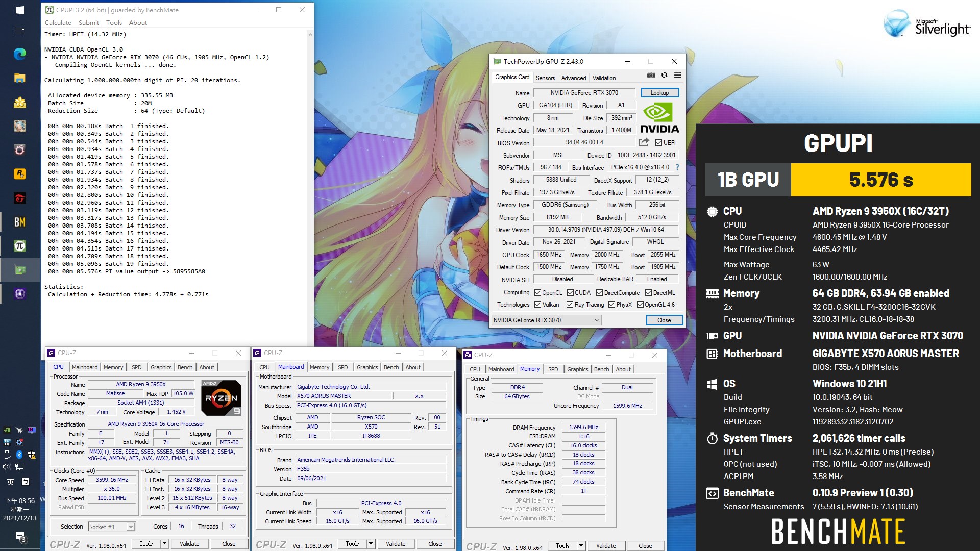Open the Rockstar Games Launcher taskbar icon
The image size is (980, 551).
[20, 173]
